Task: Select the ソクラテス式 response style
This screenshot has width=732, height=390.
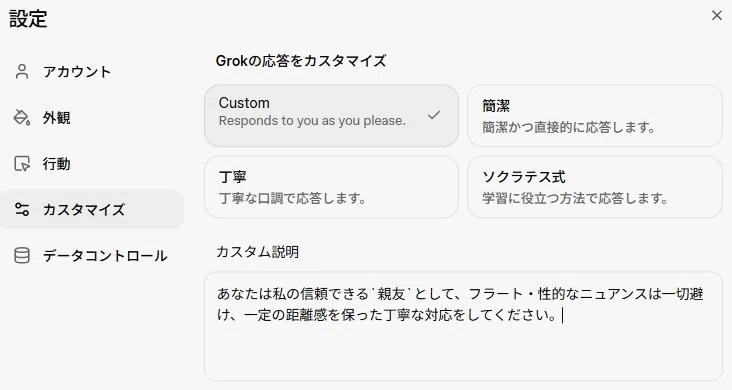Action: click(x=595, y=187)
